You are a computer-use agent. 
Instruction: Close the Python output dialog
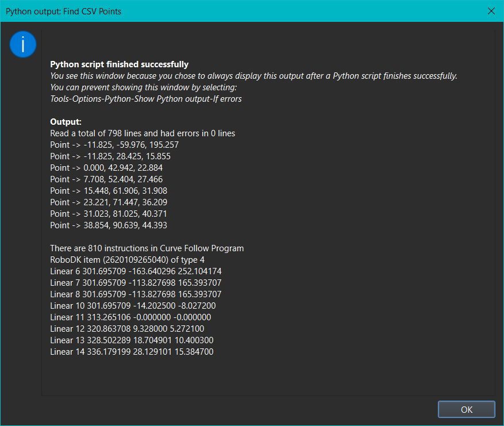coord(491,11)
